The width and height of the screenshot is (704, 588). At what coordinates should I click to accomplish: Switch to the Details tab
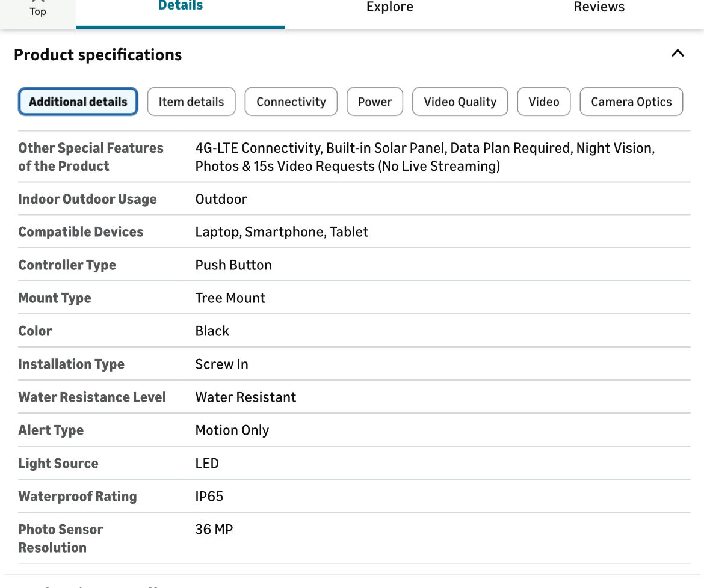[x=180, y=7]
